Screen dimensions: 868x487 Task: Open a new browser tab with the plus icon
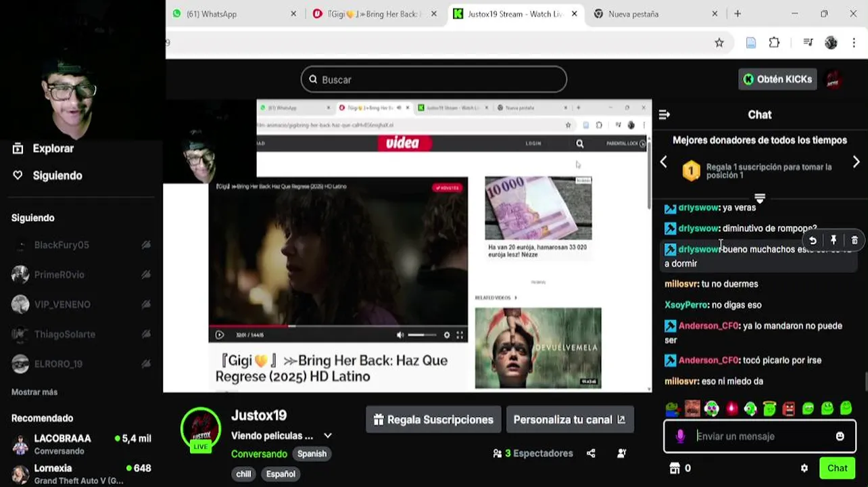pos(738,14)
